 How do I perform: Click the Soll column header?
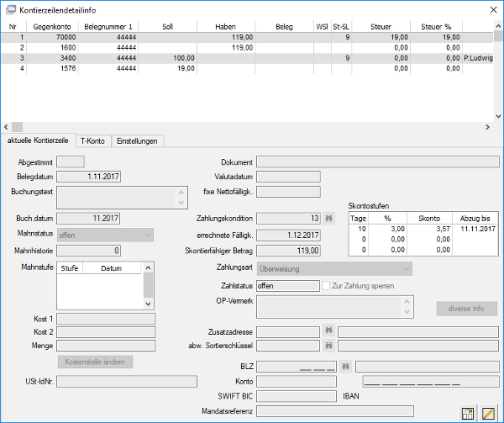tap(168, 27)
